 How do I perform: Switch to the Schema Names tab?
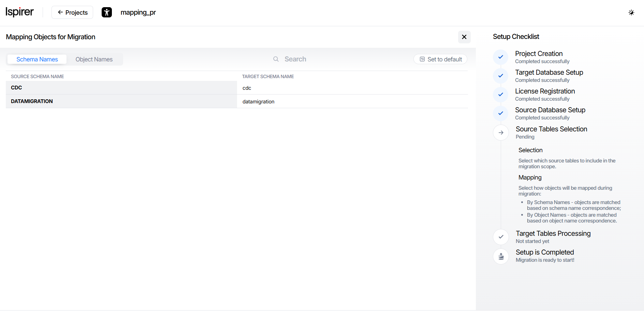37,59
